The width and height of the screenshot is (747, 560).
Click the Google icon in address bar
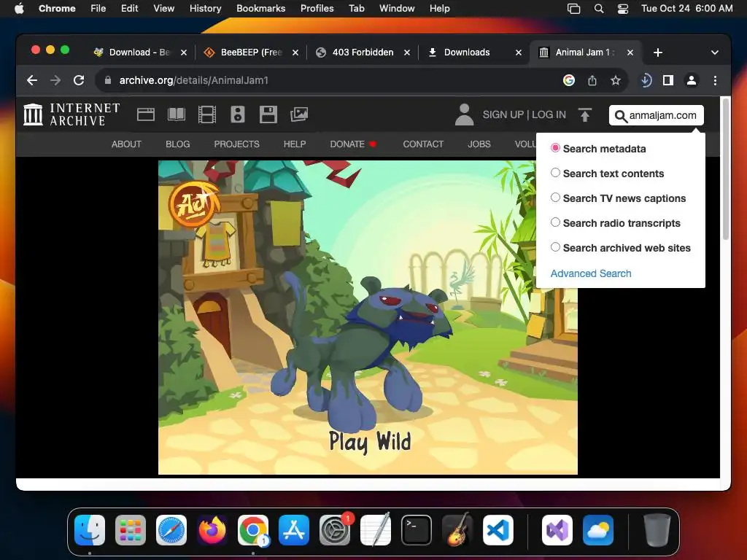pyautogui.click(x=569, y=80)
